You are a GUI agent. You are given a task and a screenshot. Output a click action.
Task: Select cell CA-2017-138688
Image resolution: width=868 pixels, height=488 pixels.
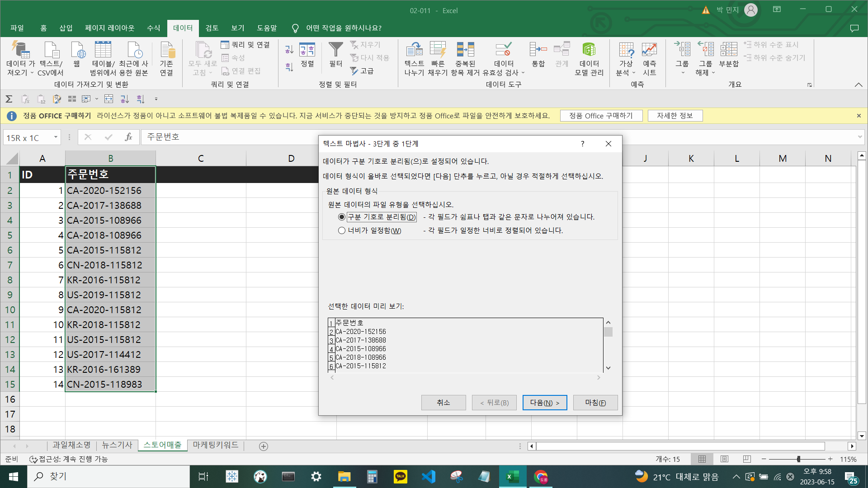click(110, 206)
